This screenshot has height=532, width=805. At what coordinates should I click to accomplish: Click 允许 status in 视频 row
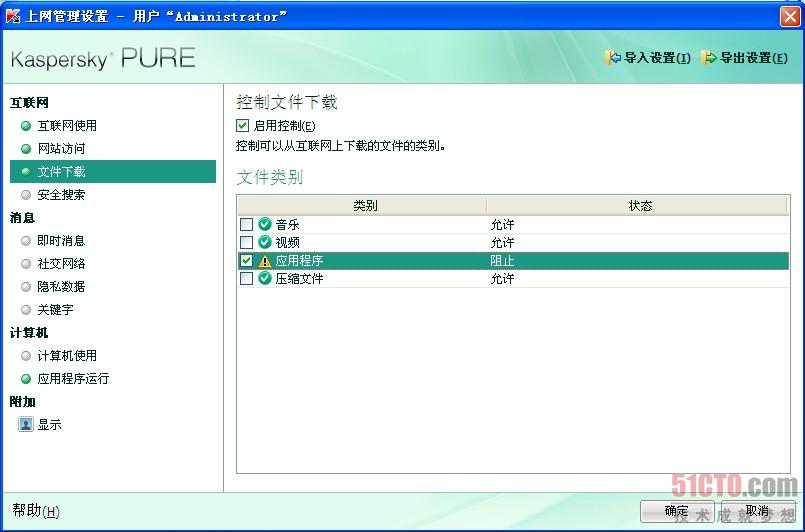[x=502, y=242]
